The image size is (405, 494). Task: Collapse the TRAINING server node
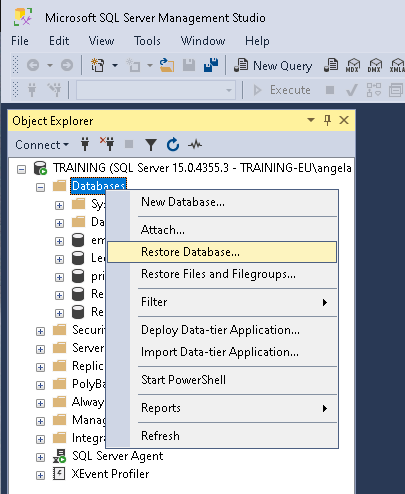21,169
